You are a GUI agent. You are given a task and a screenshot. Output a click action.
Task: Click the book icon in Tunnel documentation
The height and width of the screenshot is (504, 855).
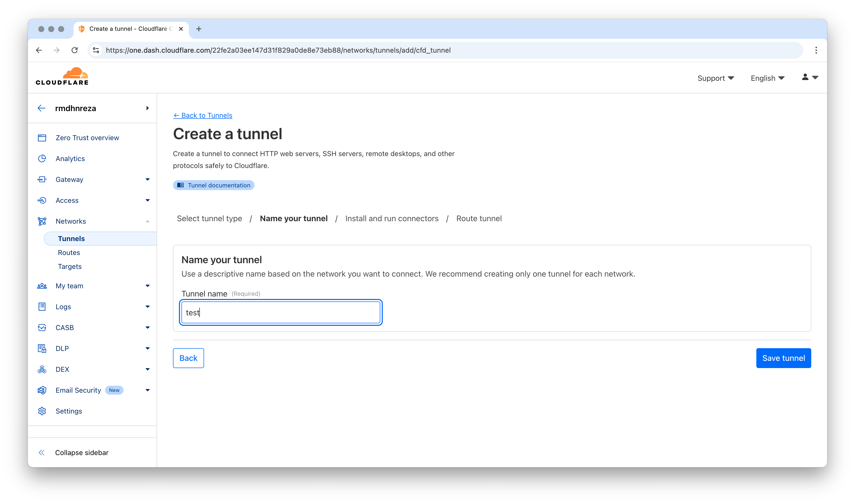pos(181,185)
